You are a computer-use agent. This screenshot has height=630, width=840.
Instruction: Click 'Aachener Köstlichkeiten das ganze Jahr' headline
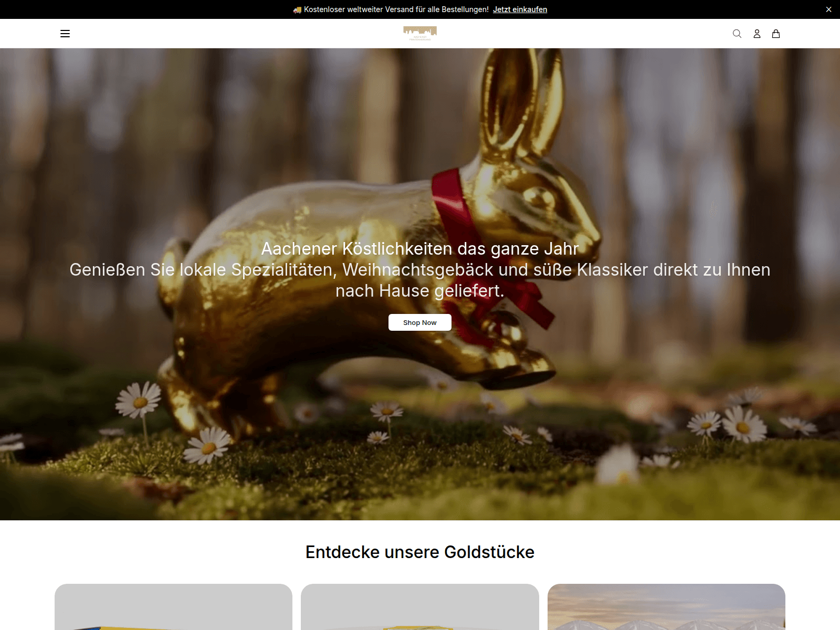click(420, 249)
